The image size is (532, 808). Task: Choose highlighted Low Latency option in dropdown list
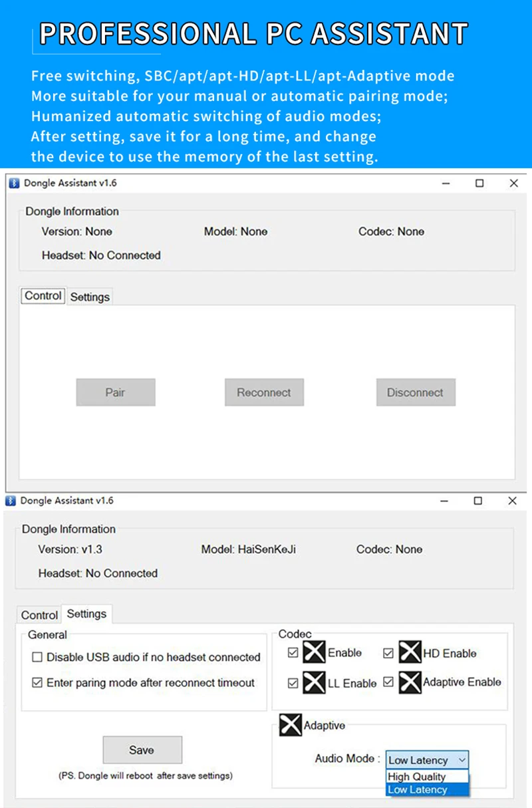point(418,790)
